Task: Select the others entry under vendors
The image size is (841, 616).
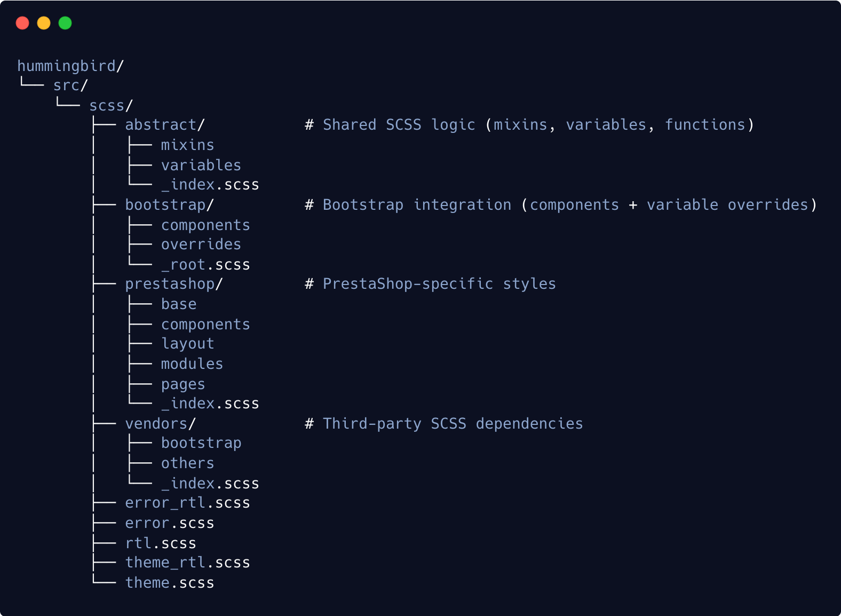Action: tap(187, 463)
